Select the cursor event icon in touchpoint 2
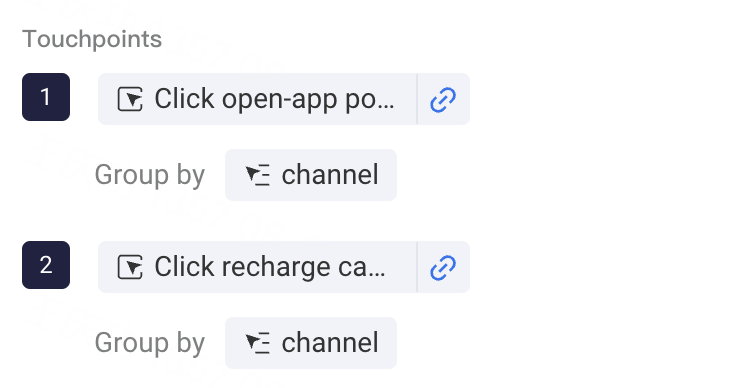This screenshot has height=388, width=756. point(130,268)
